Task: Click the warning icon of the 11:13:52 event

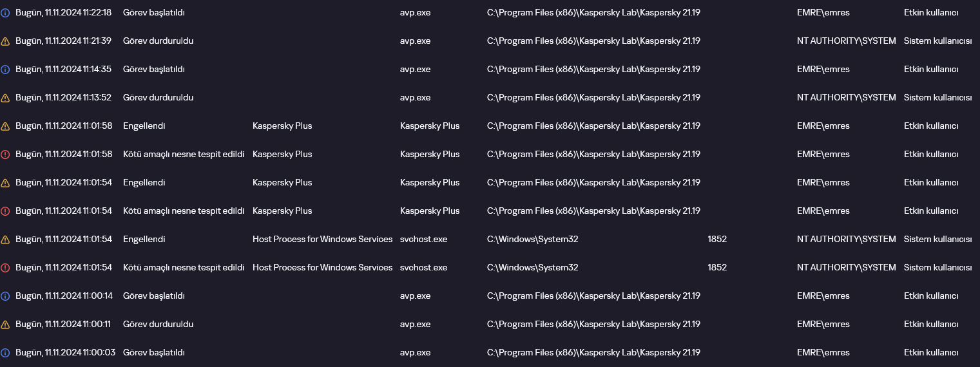Action: pos(5,98)
